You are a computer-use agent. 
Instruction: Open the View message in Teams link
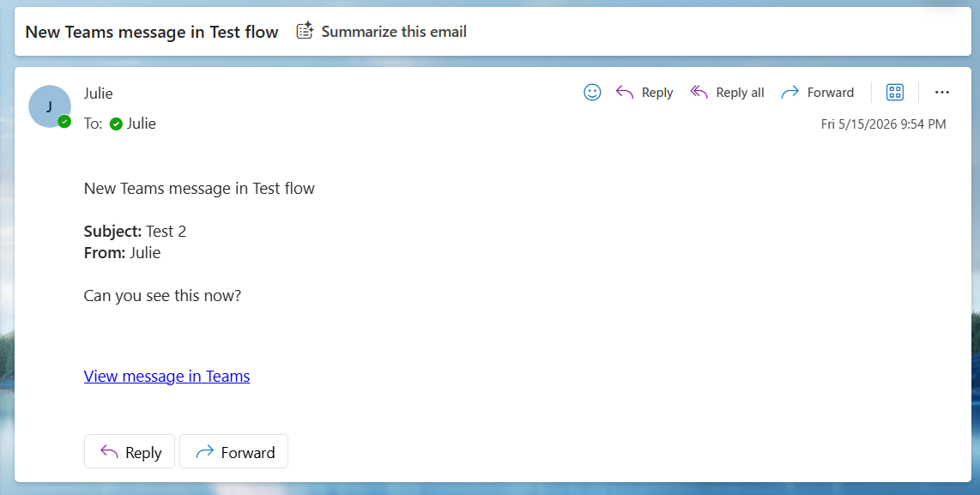coord(166,377)
